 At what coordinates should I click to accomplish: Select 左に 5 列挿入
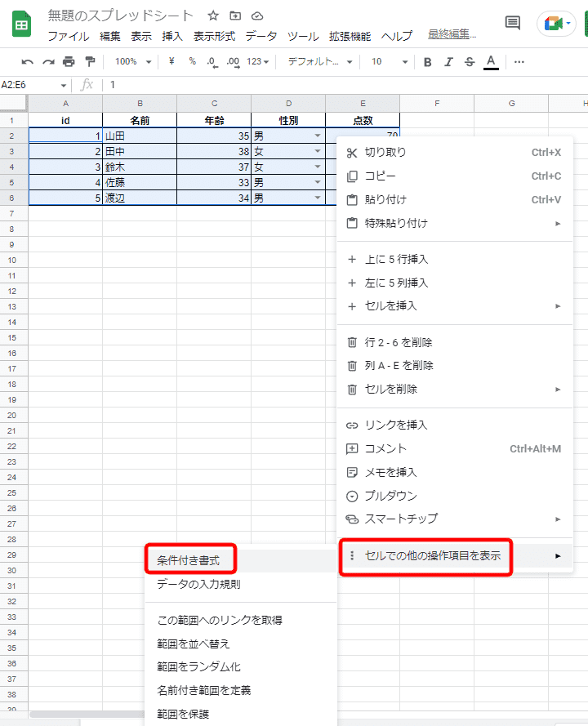(454, 283)
